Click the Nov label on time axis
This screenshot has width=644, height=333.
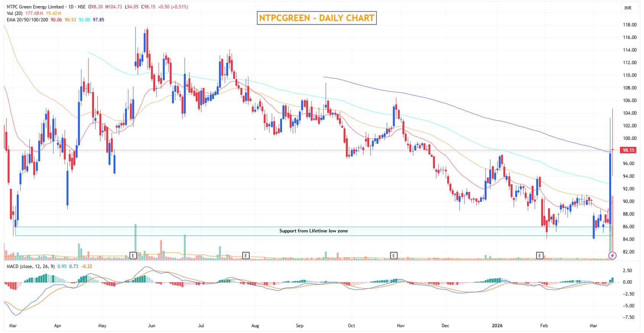pyautogui.click(x=401, y=326)
